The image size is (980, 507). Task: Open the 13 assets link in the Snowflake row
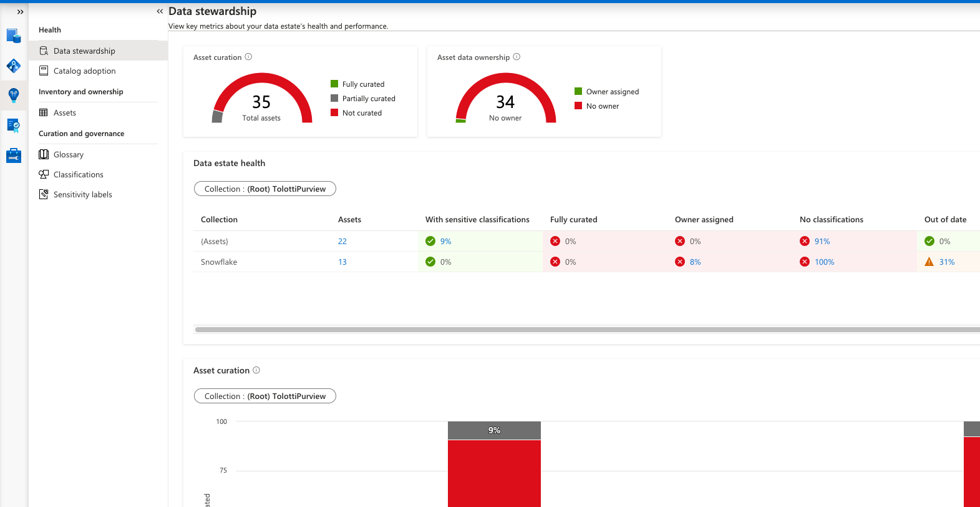[342, 262]
